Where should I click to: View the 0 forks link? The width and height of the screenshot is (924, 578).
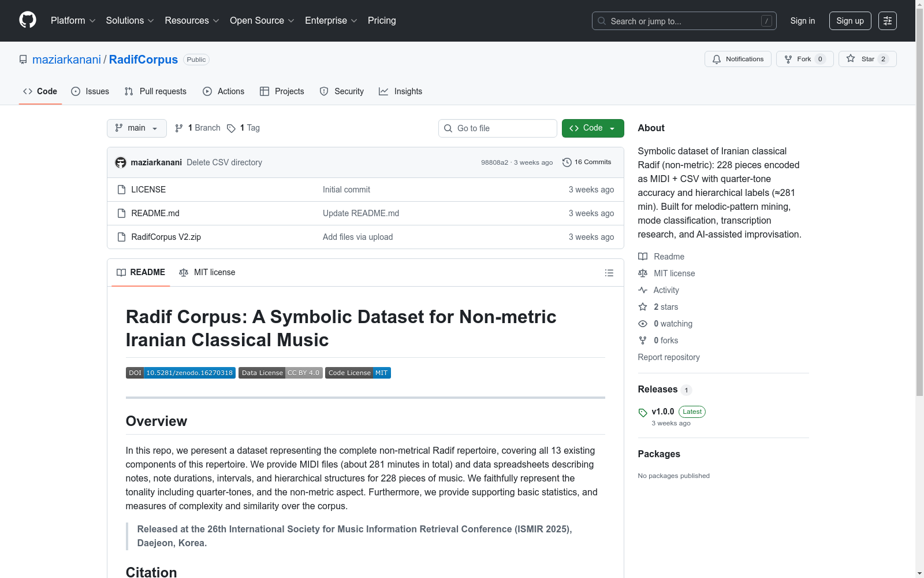(658, 340)
